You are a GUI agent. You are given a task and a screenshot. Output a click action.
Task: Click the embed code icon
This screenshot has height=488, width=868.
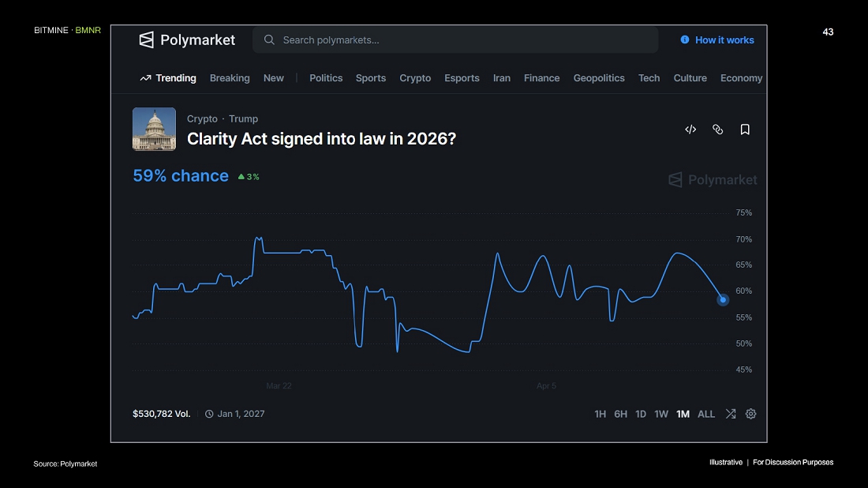tap(690, 130)
